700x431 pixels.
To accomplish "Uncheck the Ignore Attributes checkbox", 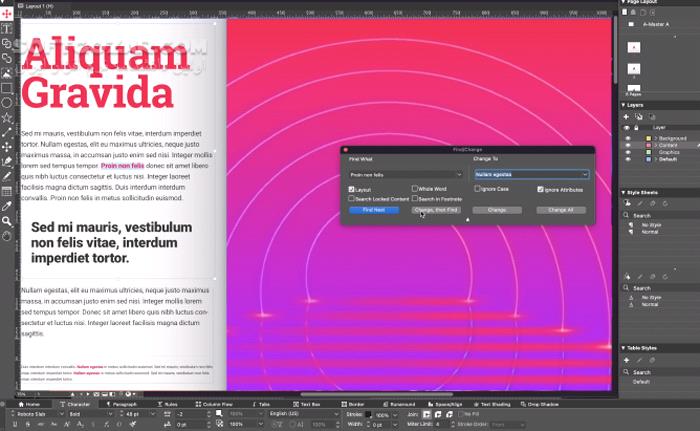I will (540, 189).
